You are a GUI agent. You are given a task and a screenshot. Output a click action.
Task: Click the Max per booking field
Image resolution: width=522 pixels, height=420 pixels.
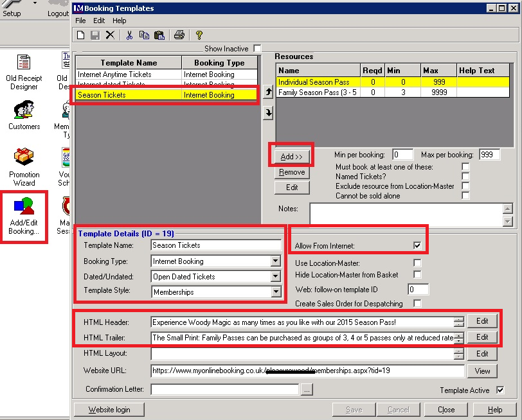tap(489, 155)
